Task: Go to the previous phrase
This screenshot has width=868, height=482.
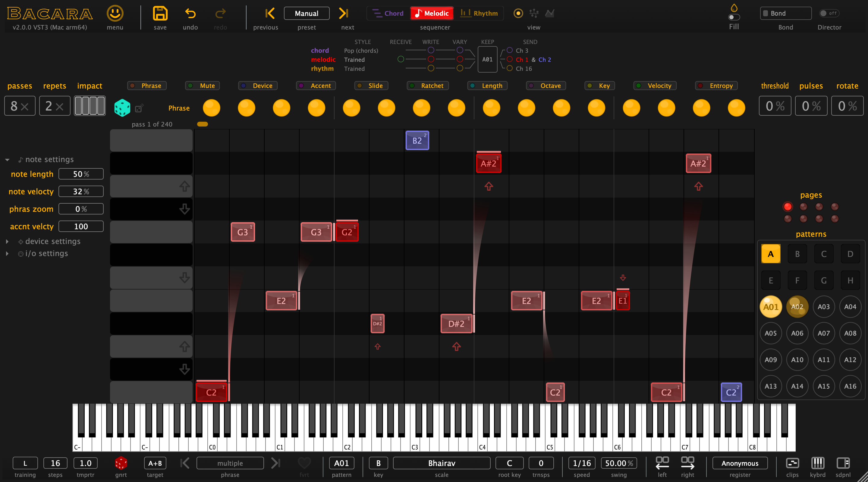Action: [185, 463]
